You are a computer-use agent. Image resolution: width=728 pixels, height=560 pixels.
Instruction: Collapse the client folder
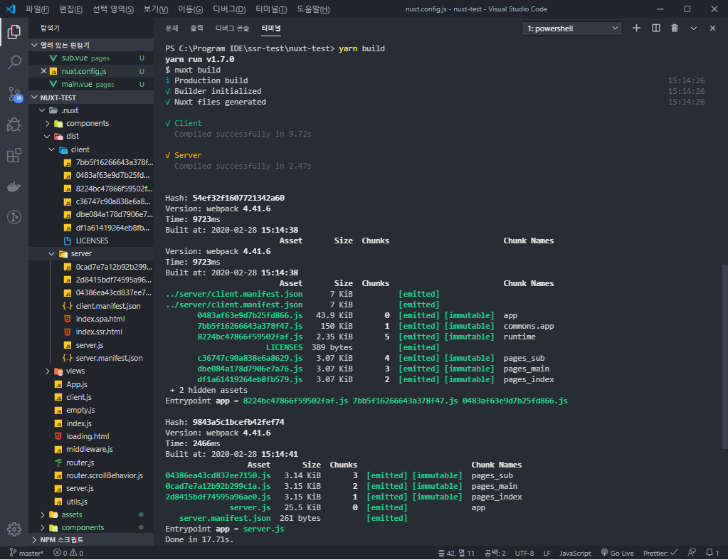pyautogui.click(x=51, y=149)
